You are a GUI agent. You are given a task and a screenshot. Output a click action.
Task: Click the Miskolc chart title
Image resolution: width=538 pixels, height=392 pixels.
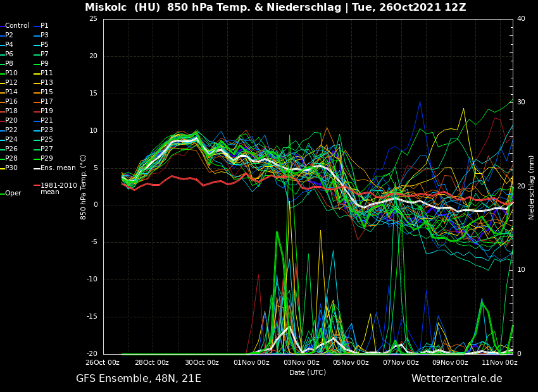pos(275,8)
